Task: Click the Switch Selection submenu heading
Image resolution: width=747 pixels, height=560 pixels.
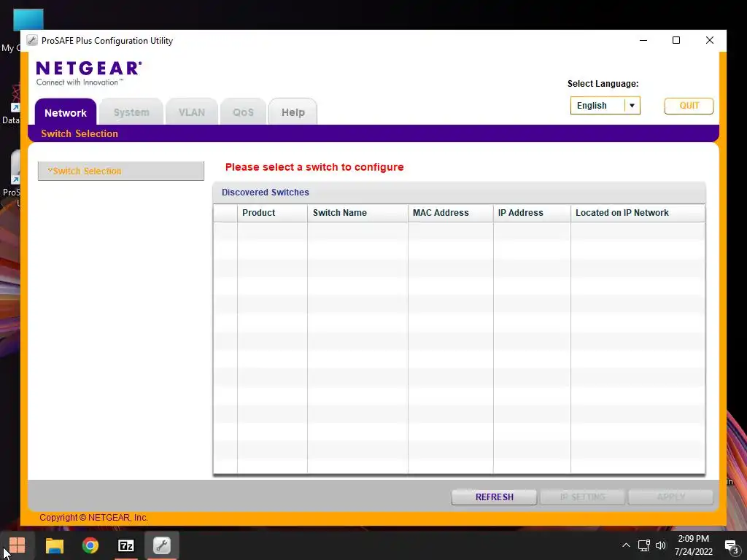Action: coord(79,134)
